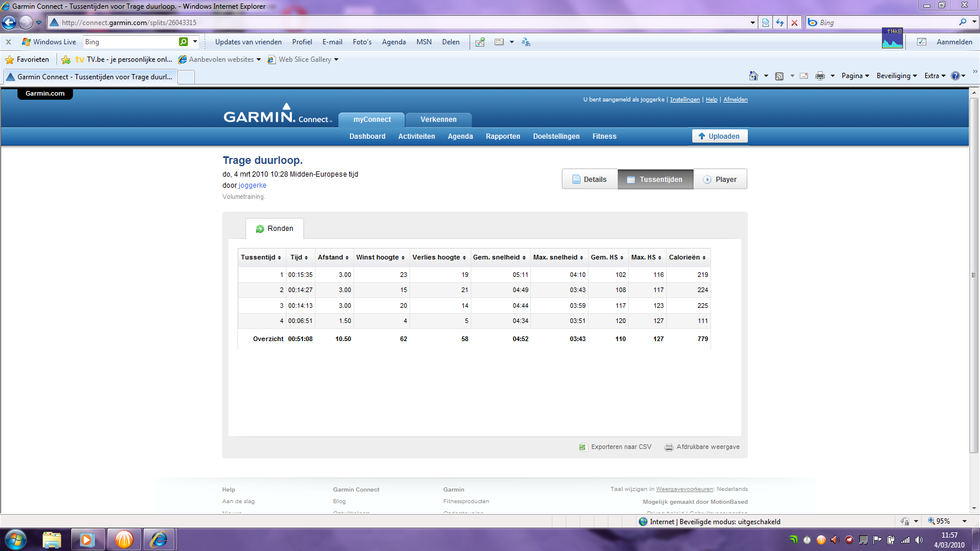Click the network signal tray icon

(905, 540)
